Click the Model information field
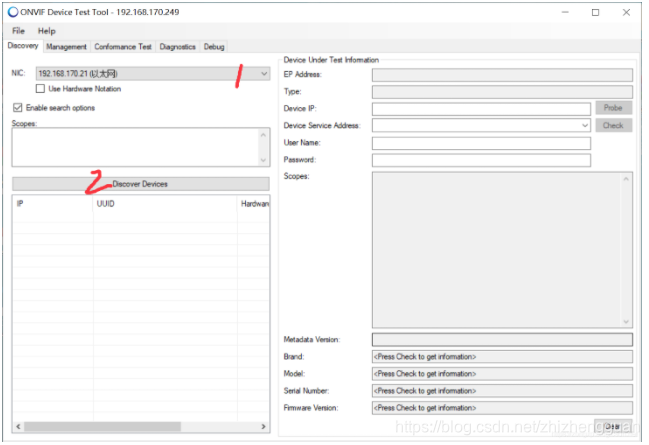This screenshot has width=649, height=445. coord(502,374)
